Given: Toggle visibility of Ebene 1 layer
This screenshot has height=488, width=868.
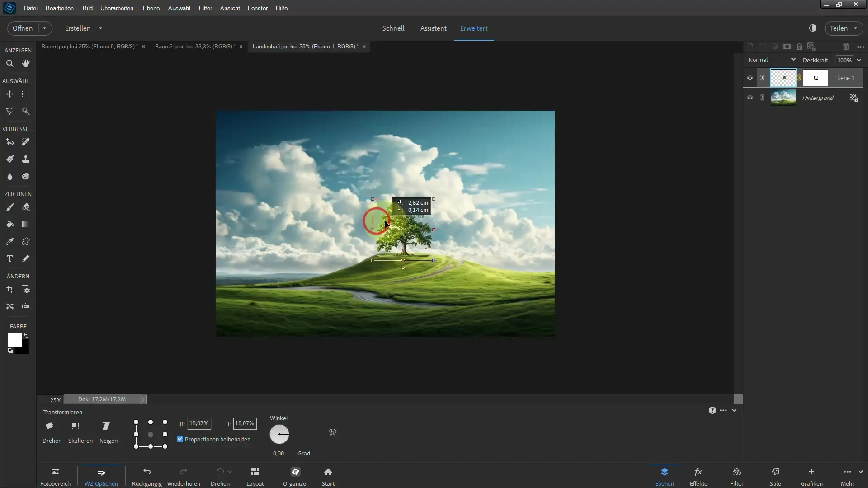Looking at the screenshot, I should point(750,77).
